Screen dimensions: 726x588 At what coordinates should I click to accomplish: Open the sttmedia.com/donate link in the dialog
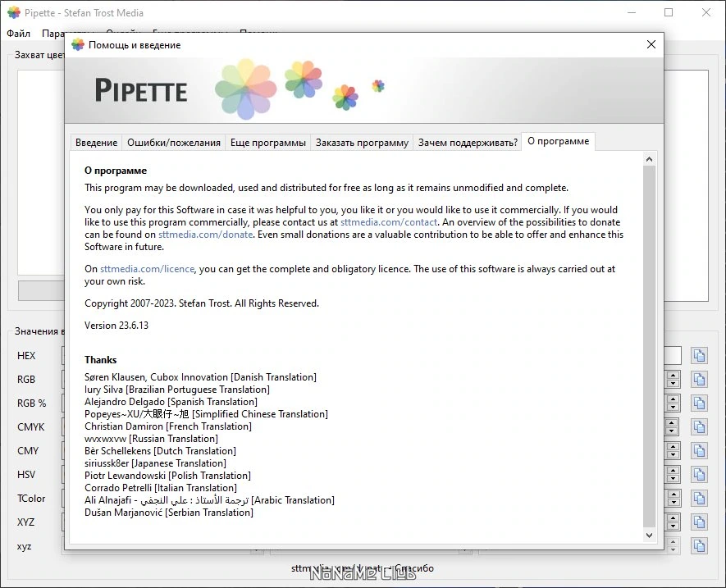[206, 235]
